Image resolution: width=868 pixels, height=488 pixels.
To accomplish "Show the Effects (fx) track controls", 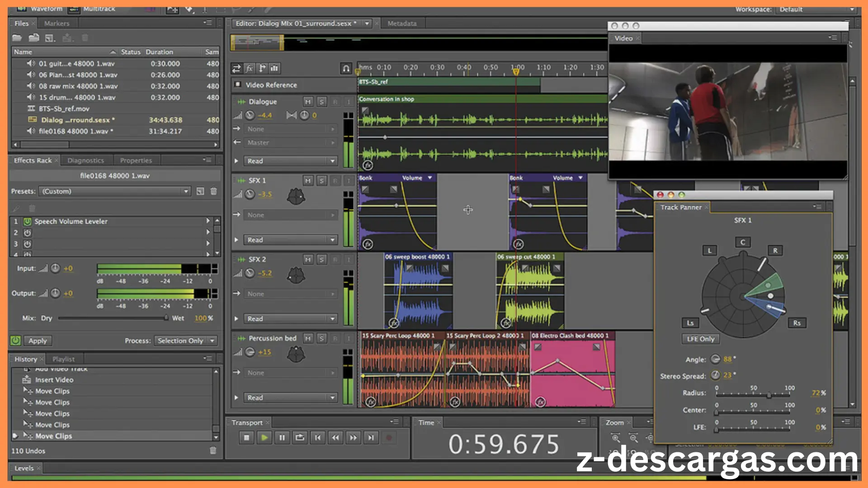I will [x=249, y=68].
